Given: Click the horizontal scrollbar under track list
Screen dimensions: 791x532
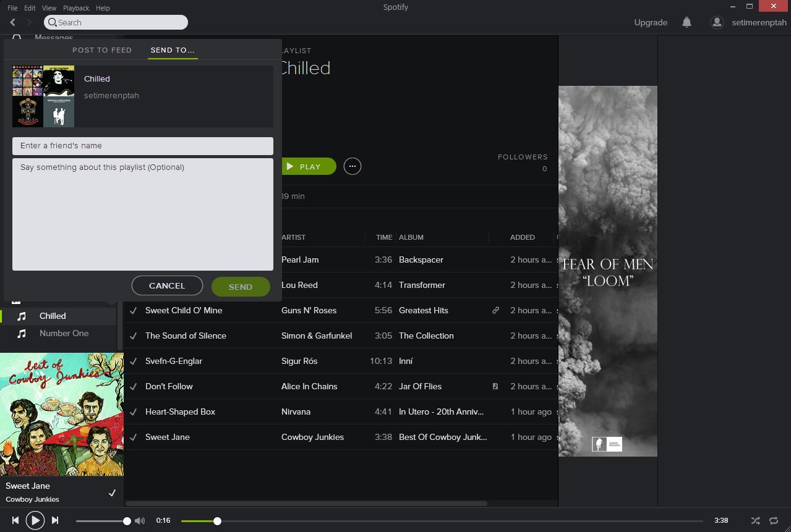Looking at the screenshot, I should coord(306,504).
